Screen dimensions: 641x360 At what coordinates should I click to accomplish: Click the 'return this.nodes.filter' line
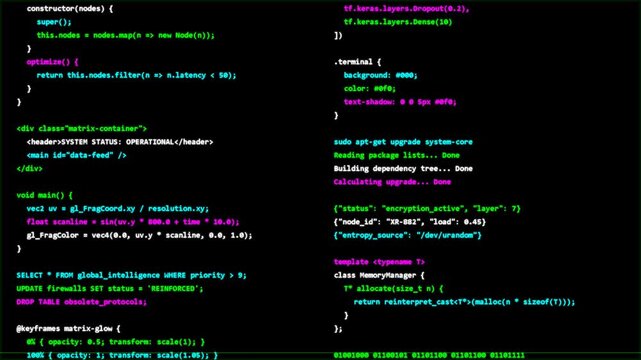(x=136, y=75)
